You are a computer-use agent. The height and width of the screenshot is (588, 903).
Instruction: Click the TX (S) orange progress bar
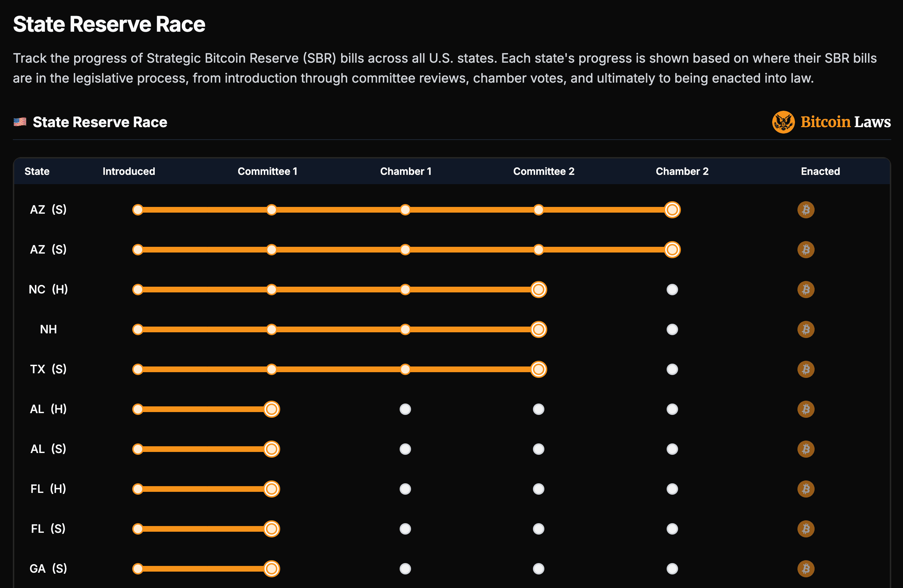click(x=338, y=369)
